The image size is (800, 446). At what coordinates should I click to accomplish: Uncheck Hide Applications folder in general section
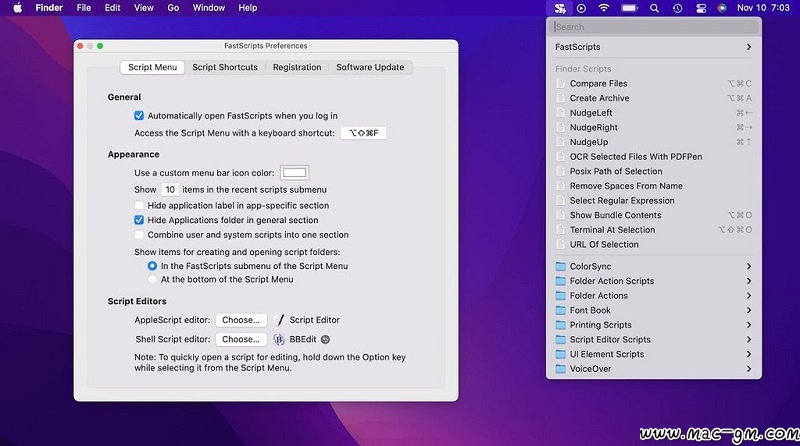pos(139,220)
